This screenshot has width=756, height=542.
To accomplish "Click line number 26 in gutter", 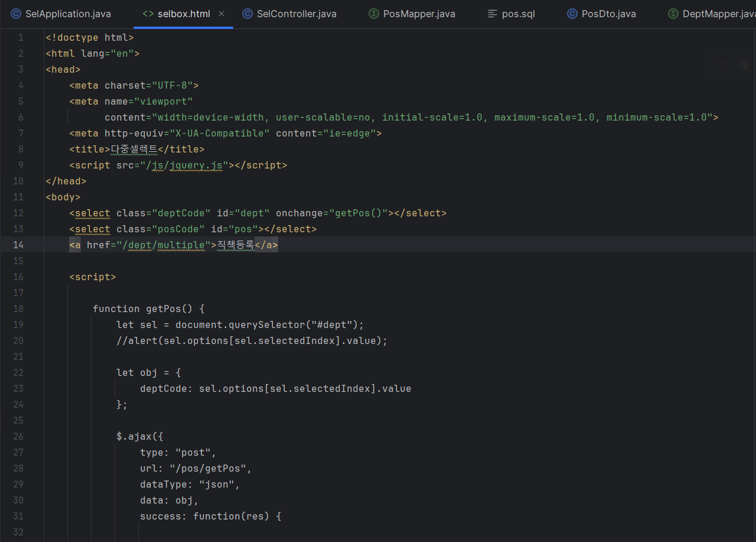I will (18, 436).
